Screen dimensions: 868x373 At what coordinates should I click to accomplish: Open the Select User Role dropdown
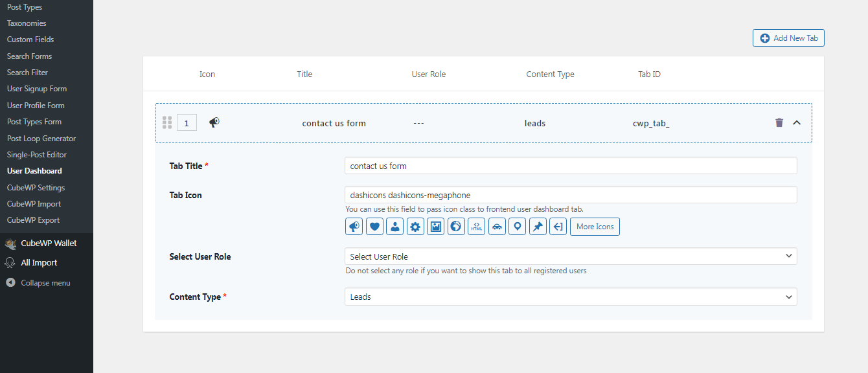[x=571, y=256]
